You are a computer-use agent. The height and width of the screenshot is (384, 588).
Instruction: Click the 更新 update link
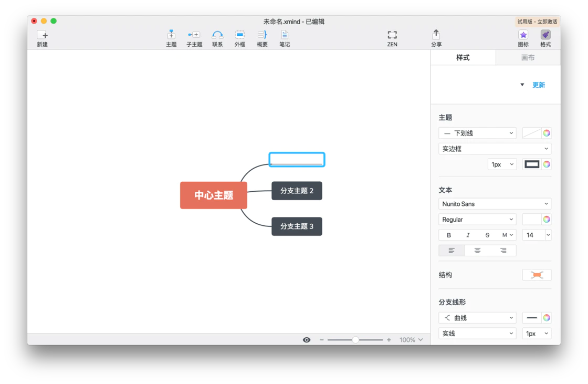[x=539, y=85]
